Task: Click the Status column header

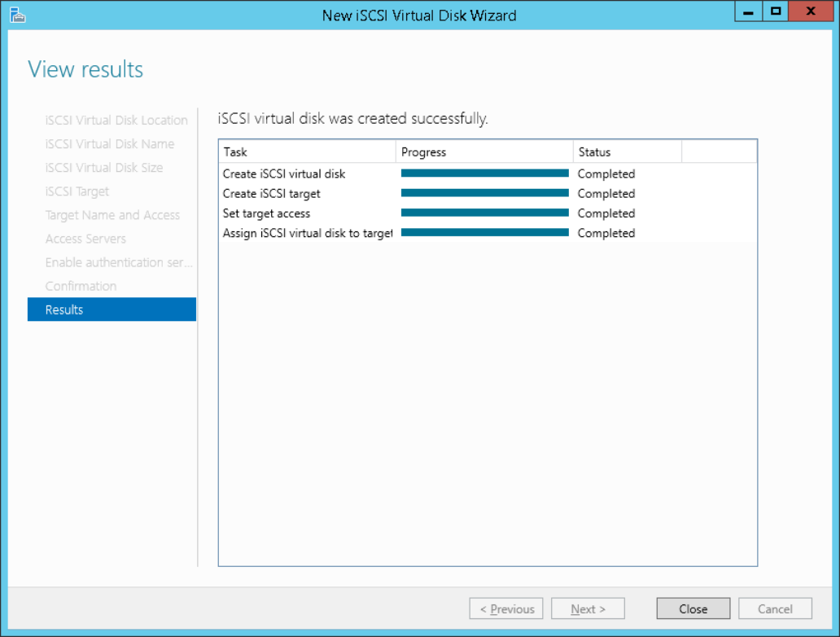Action: 627,152
